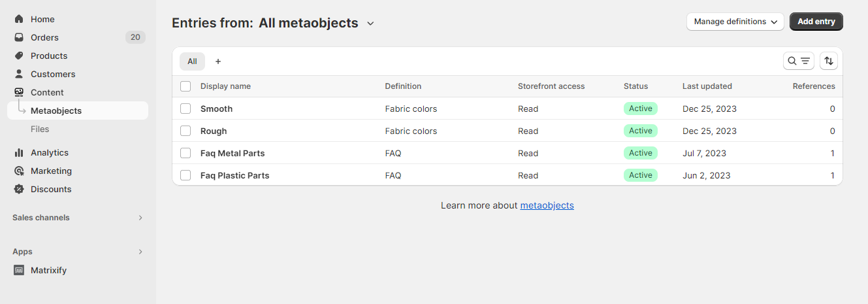Select the All view tab
The width and height of the screenshot is (868, 304).
click(192, 61)
